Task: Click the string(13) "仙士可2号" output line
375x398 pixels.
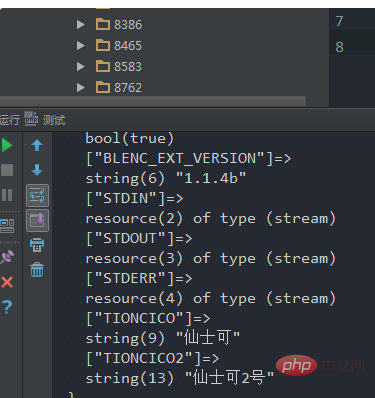Action: [x=180, y=378]
